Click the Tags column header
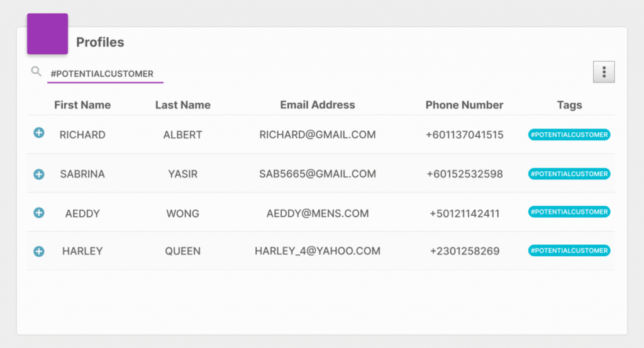Image resolution: width=644 pixels, height=348 pixels. (569, 105)
